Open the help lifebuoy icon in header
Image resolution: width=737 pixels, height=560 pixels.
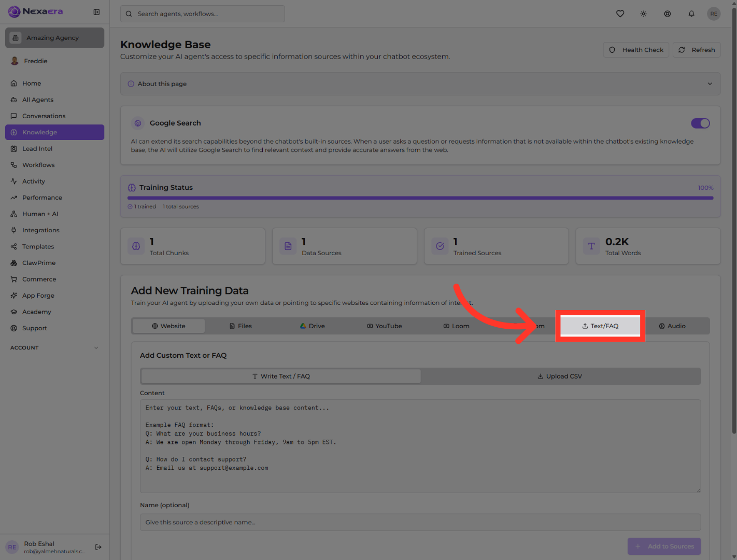tap(668, 14)
